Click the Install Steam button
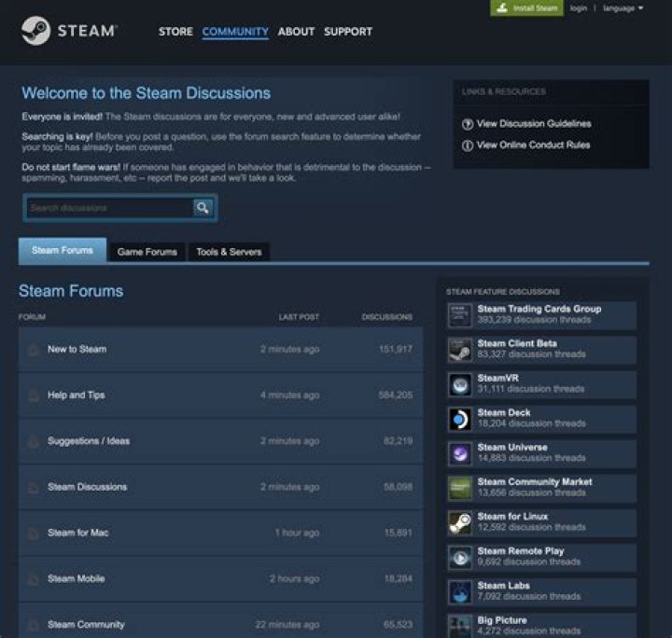672x638 pixels. tap(526, 7)
